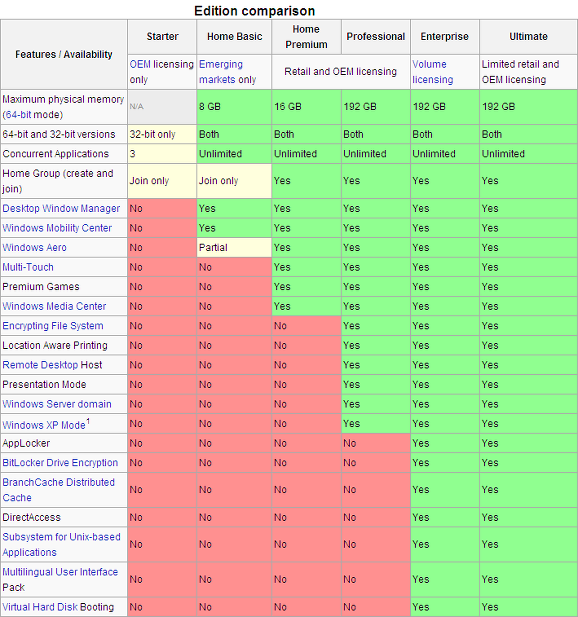Click the Ultimate column header
The height and width of the screenshot is (617, 578).
(x=528, y=37)
